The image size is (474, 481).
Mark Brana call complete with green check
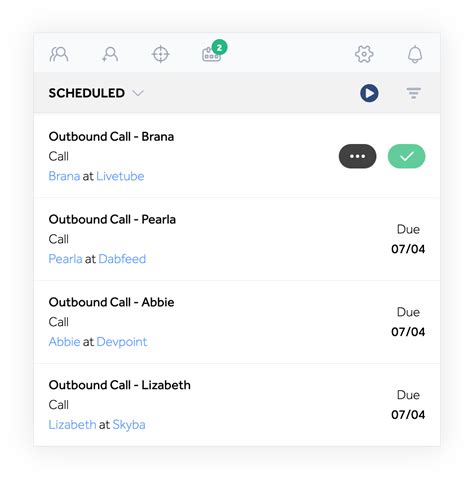406,156
